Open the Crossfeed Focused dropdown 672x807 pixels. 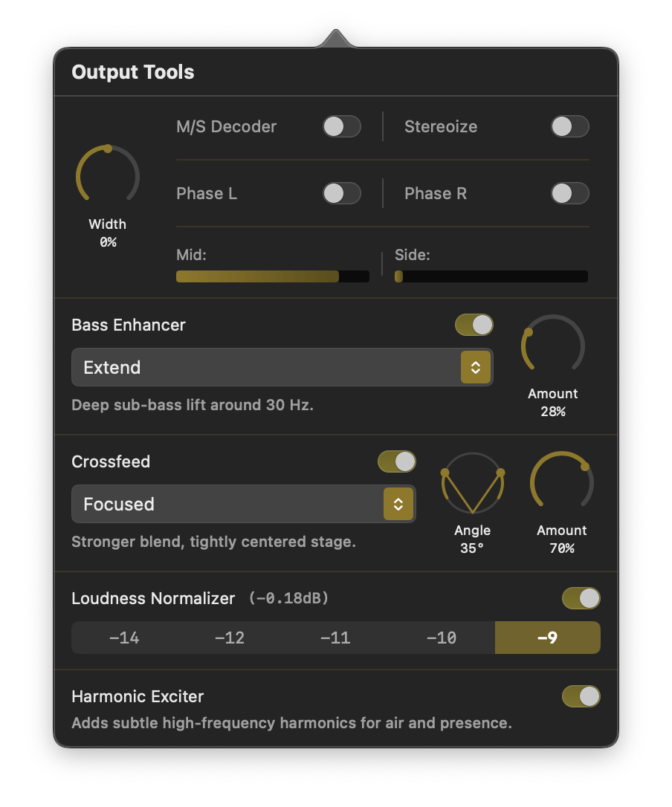point(243,504)
